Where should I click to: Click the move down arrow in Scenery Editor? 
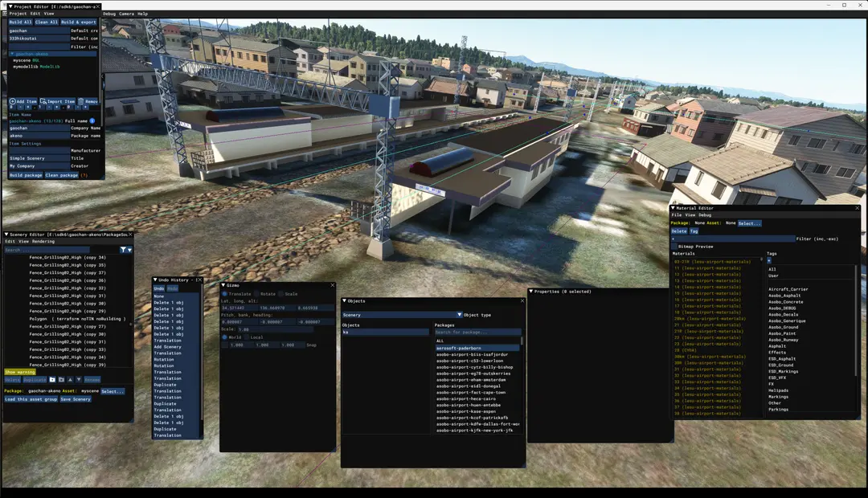pyautogui.click(x=79, y=380)
